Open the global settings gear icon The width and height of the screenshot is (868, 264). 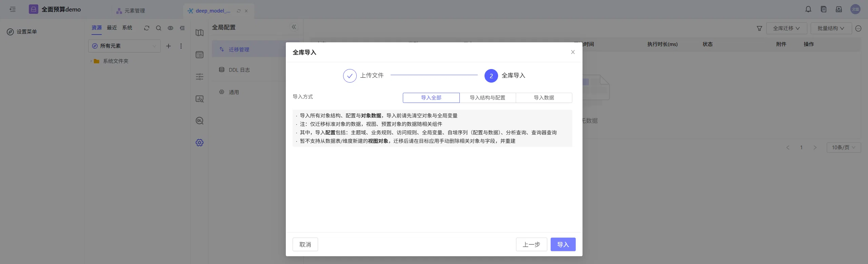[x=200, y=143]
